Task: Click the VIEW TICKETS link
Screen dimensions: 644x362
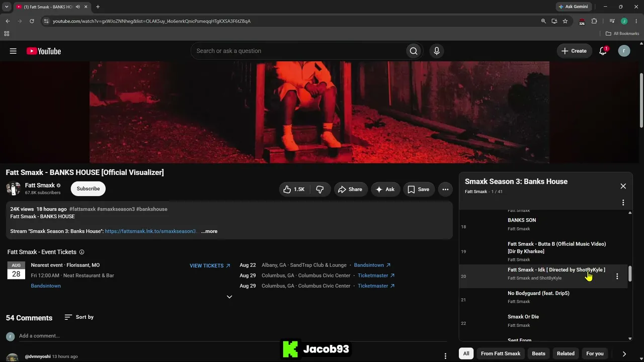Action: (210, 265)
